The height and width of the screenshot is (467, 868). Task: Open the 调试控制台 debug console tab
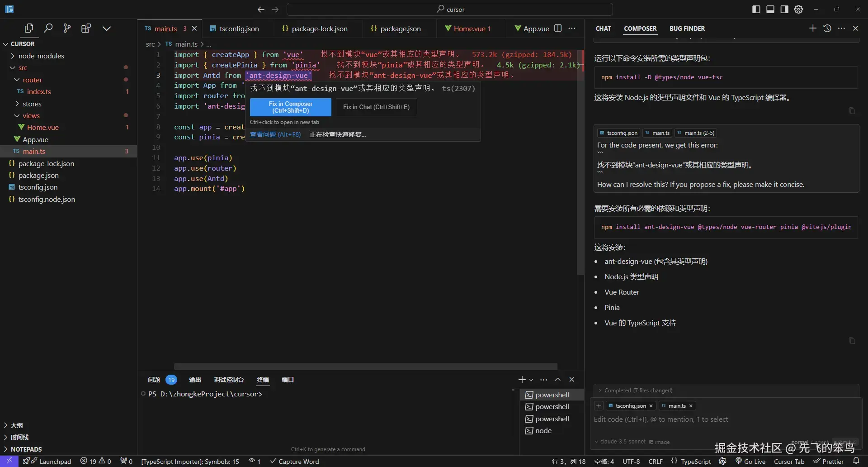pyautogui.click(x=229, y=380)
